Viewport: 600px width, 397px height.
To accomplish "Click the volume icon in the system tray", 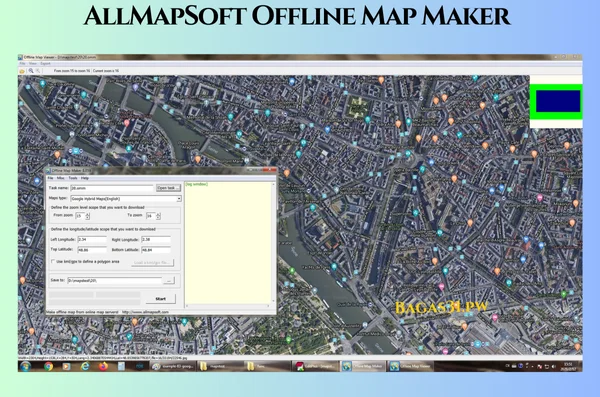I will tap(554, 366).
